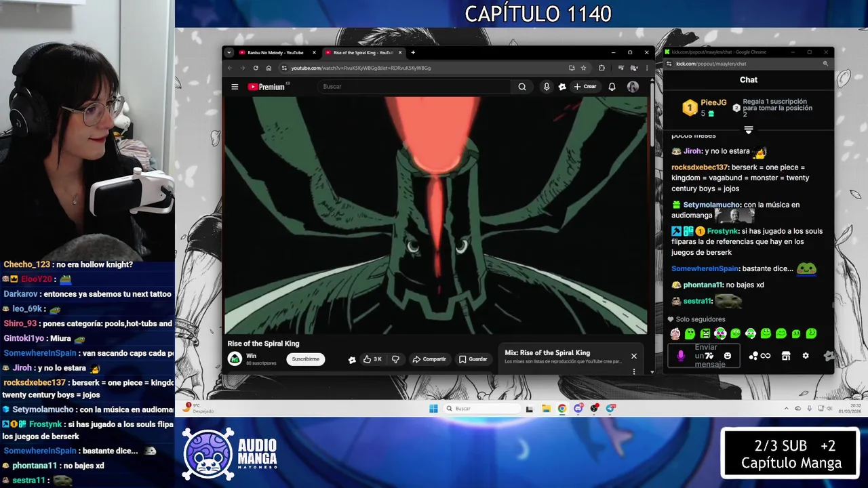Show hidden system tray icons chevron

click(x=787, y=409)
